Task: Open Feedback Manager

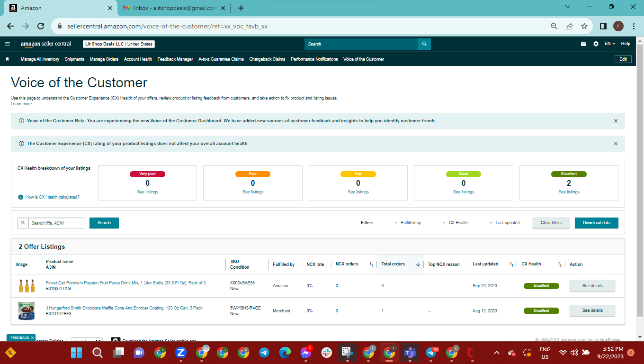Action: pos(175,59)
